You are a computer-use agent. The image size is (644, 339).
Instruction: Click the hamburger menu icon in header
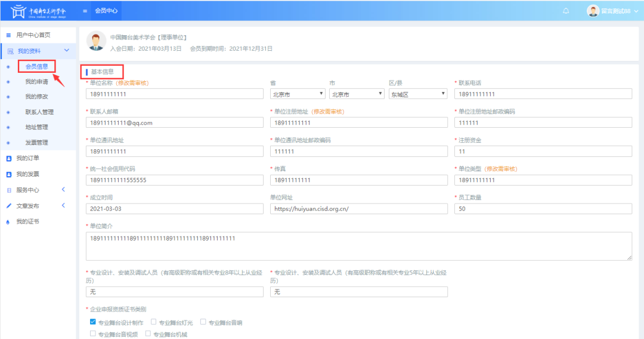coord(85,11)
